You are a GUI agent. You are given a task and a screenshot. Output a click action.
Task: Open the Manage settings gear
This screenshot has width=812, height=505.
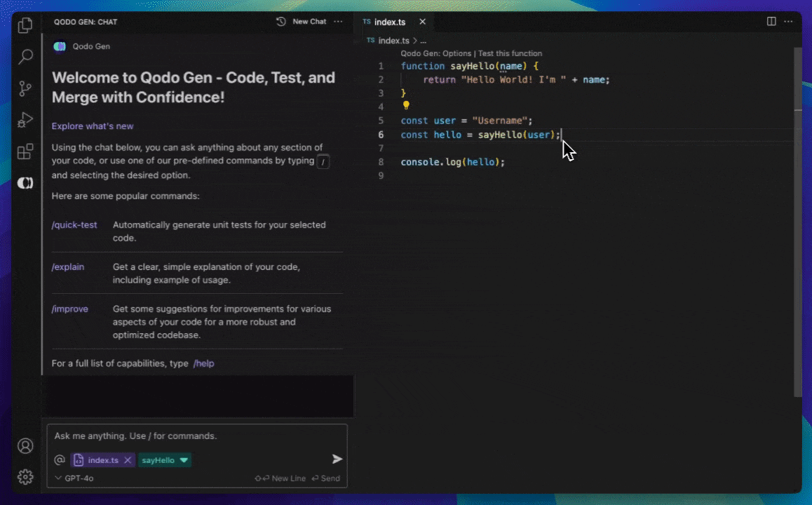tap(25, 477)
